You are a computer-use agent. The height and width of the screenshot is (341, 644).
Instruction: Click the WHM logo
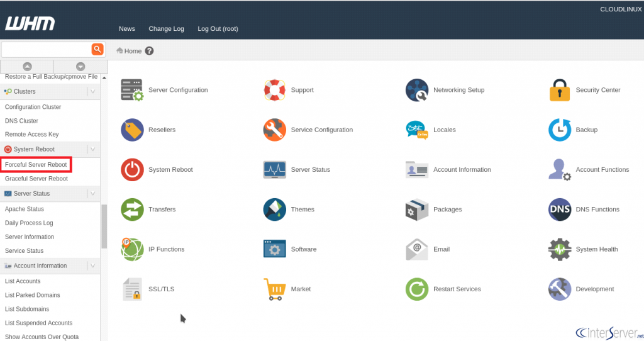(30, 23)
